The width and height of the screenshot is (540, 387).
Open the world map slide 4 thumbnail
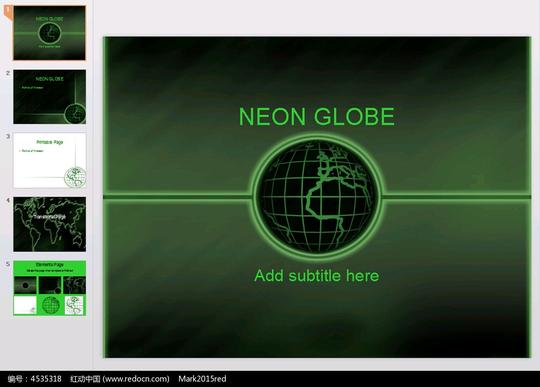(x=50, y=224)
